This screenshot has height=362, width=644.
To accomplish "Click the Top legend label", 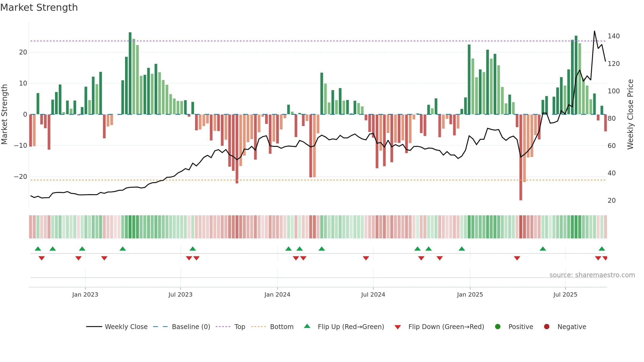I will 240,327.
